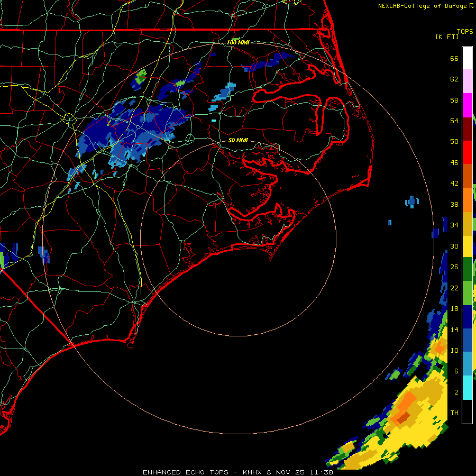This screenshot has width=476, height=476.
Task: Click the light pink 62 kft swatch
Action: pos(467,81)
